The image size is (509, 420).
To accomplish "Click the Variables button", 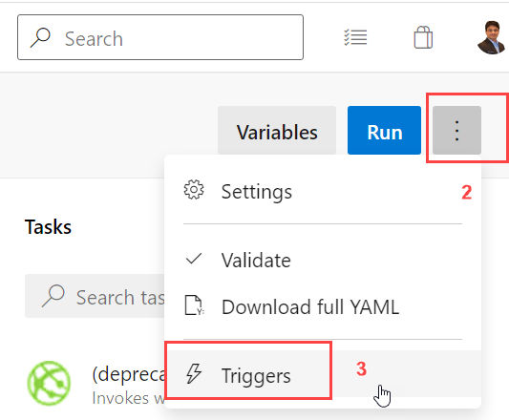I will coord(277,130).
